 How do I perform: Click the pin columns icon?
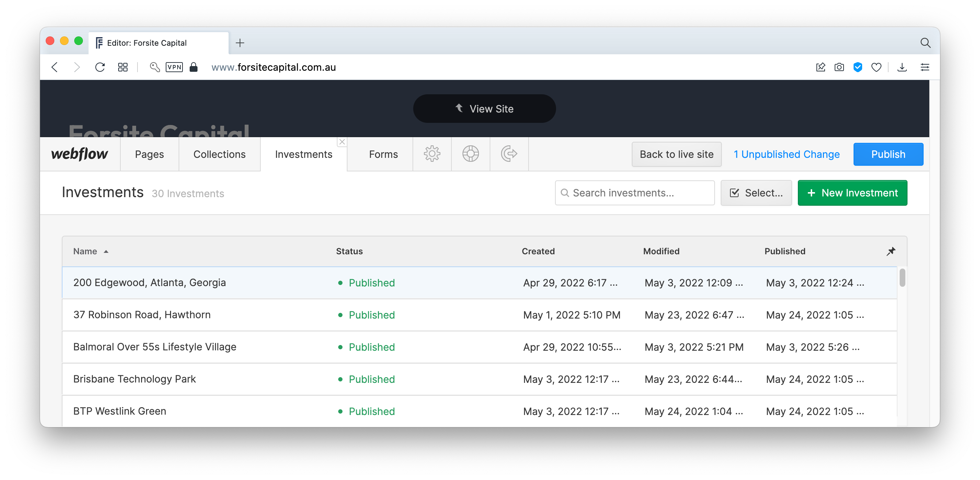coord(891,251)
